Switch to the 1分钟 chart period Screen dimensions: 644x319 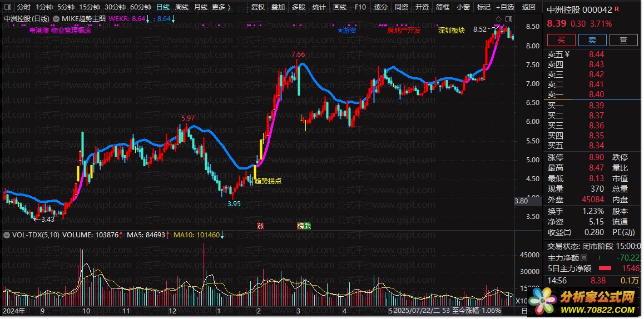coord(44,7)
